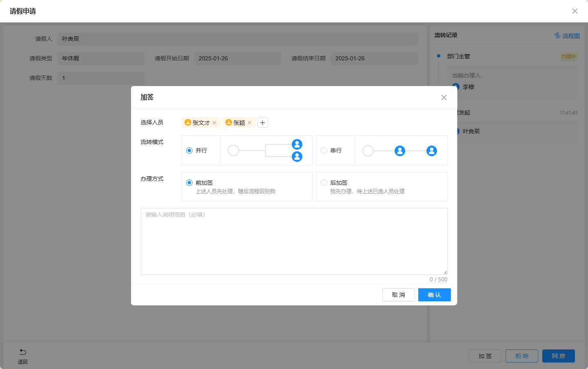
Task: Close the 加签 dialog with X icon
Action: point(444,97)
